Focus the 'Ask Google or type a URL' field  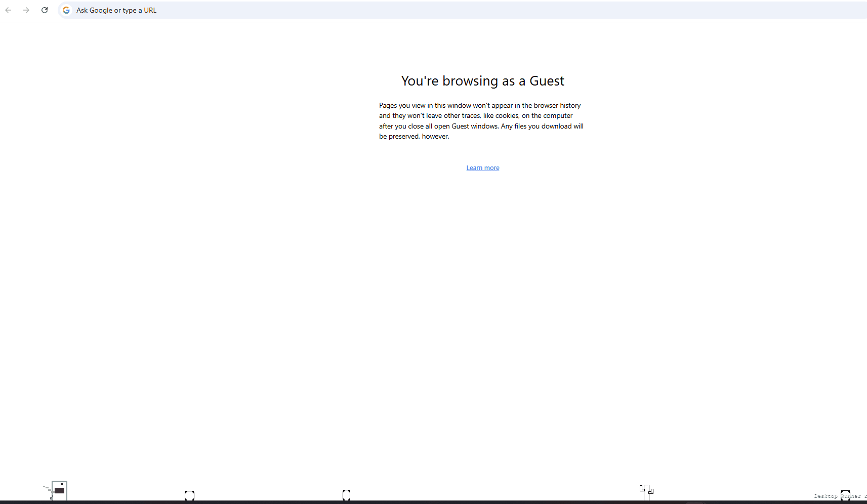click(462, 10)
